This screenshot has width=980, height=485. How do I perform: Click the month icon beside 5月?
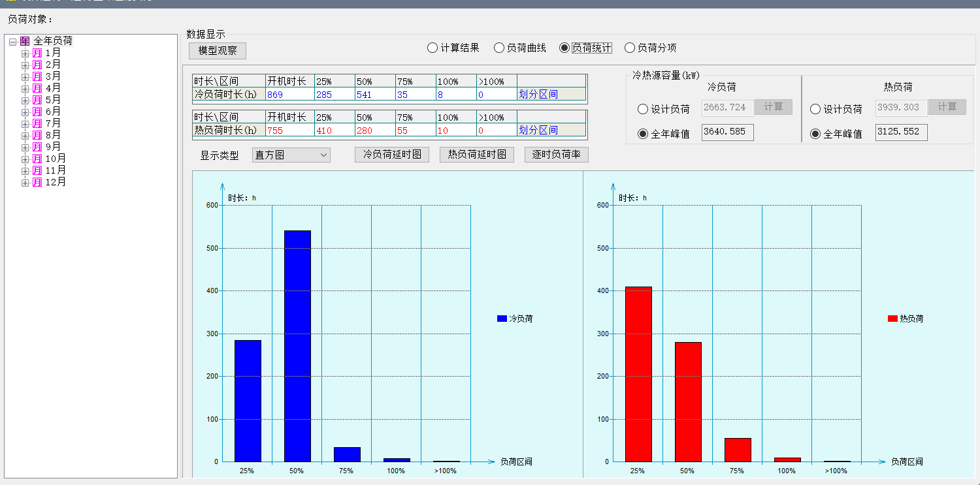[x=37, y=100]
